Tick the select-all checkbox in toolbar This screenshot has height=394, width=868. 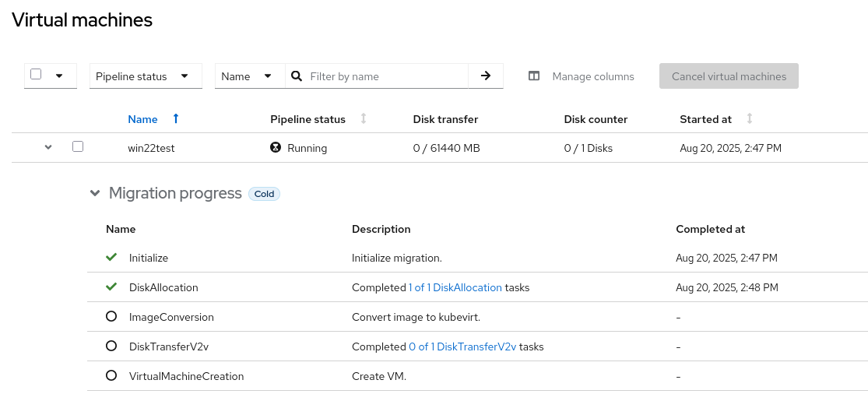pos(36,75)
